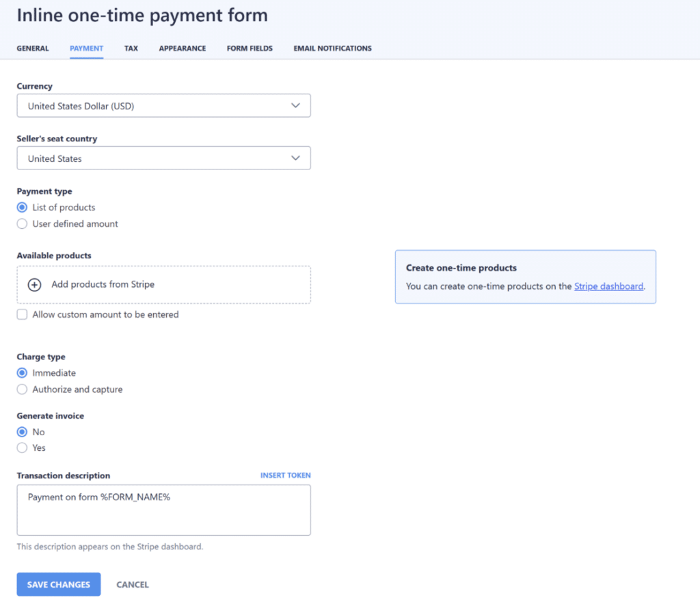
Task: Switch to the Appearance tab
Action: tap(182, 48)
